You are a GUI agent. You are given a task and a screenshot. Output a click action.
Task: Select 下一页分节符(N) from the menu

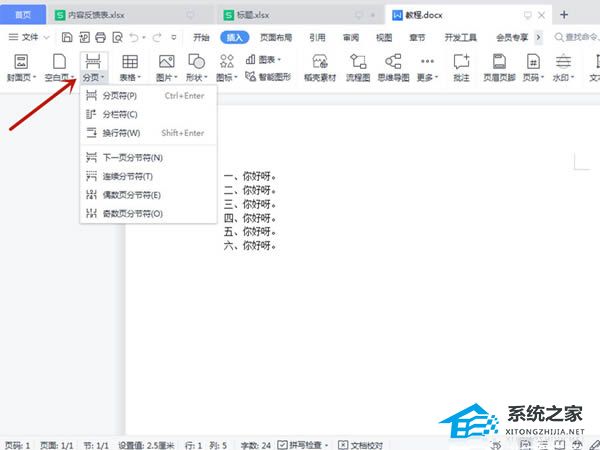point(148,157)
